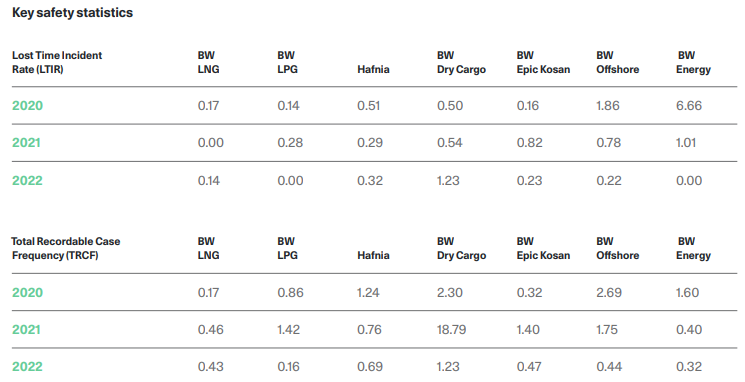Click the BW LNG column header in LTIR table
Image resolution: width=745 pixels, height=382 pixels.
point(209,62)
